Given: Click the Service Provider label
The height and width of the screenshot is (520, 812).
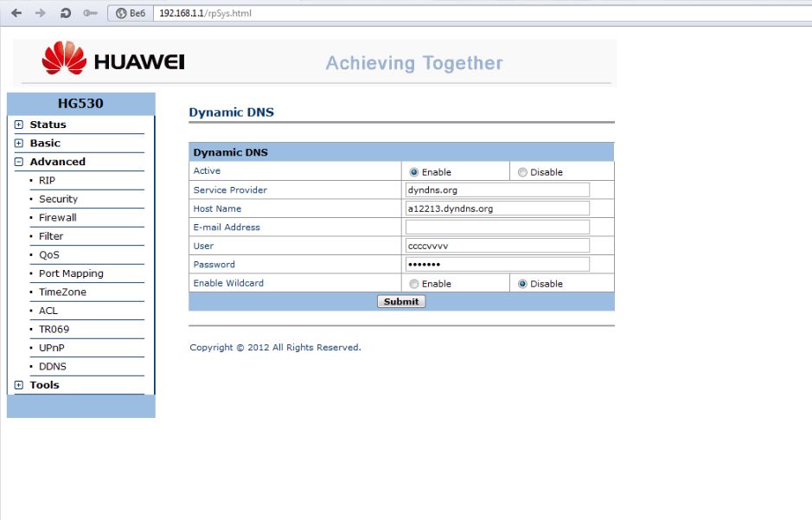Looking at the screenshot, I should [230, 190].
